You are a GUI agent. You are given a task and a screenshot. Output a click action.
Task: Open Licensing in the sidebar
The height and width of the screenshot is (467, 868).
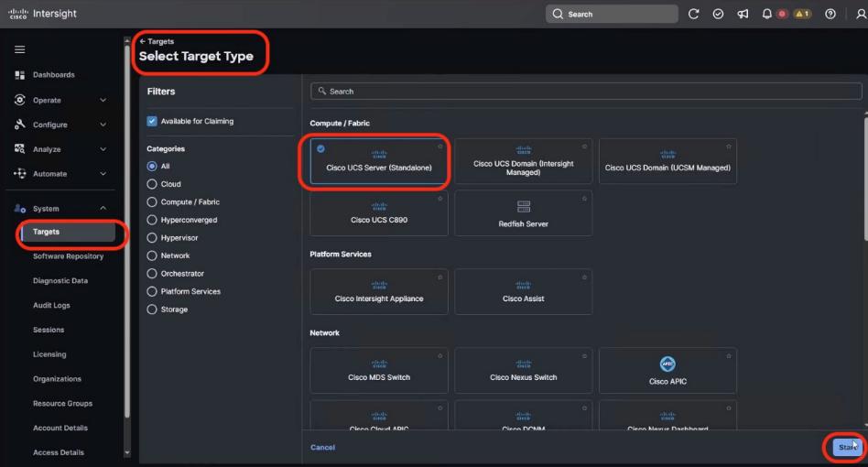(x=49, y=354)
